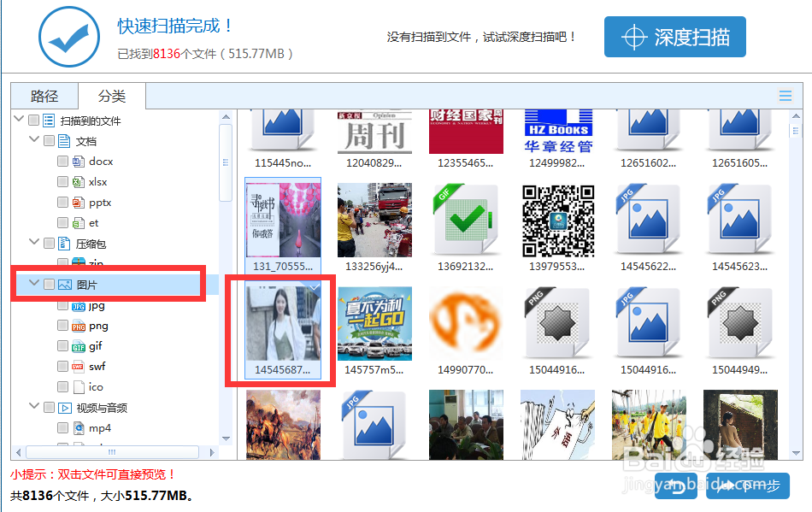Image resolution: width=812 pixels, height=512 pixels.
Task: Tick the docx checkbox
Action: pyautogui.click(x=62, y=161)
